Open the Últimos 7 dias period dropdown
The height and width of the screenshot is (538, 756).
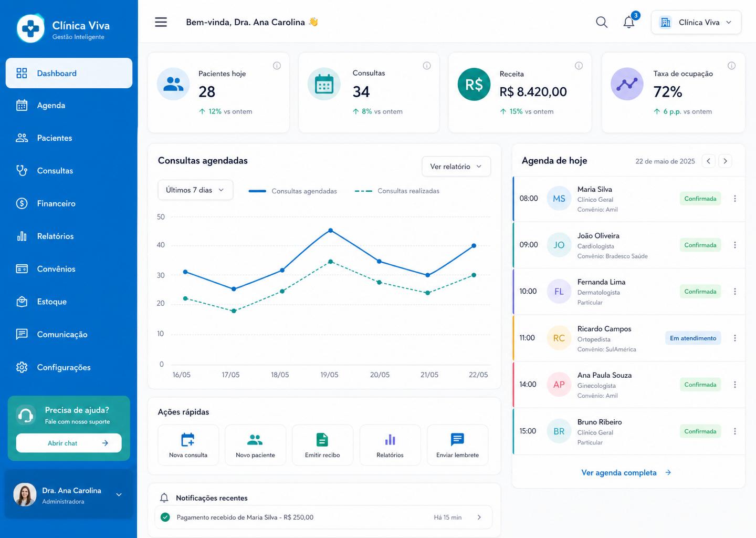[x=195, y=190]
